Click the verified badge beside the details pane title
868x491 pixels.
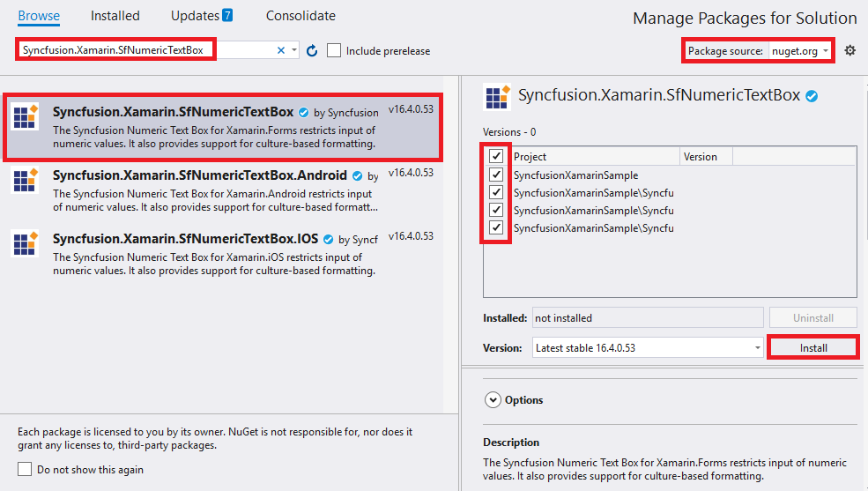point(812,96)
